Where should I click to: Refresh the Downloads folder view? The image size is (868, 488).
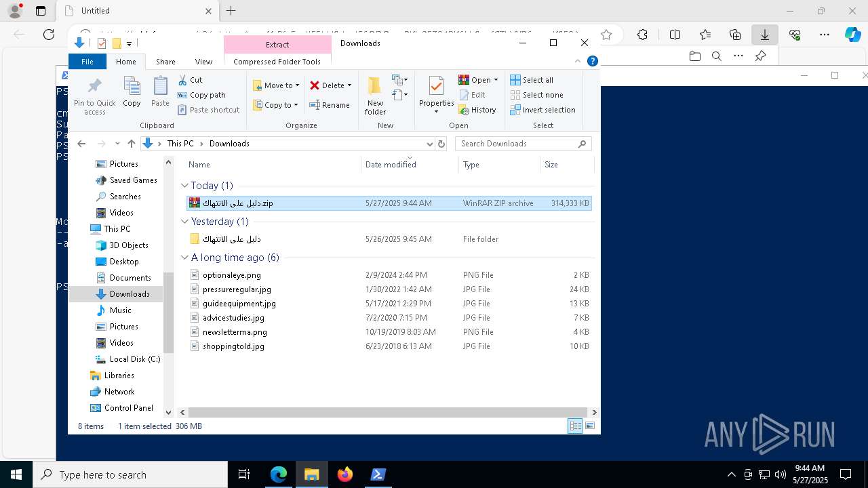[x=441, y=144]
